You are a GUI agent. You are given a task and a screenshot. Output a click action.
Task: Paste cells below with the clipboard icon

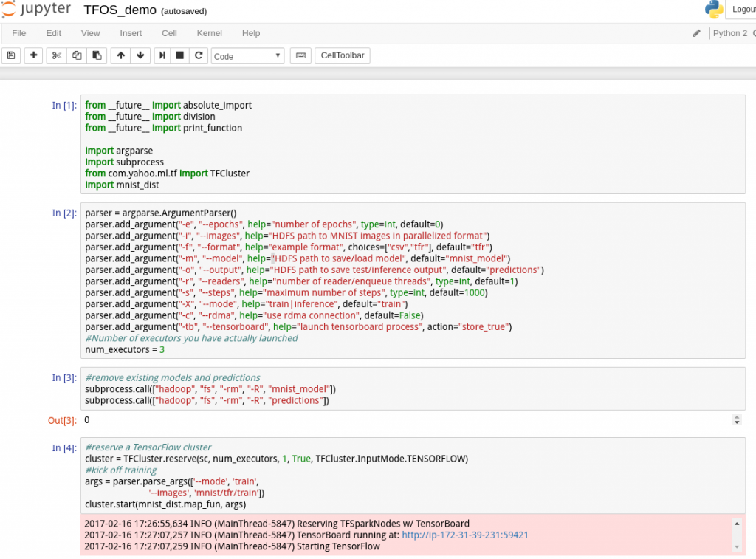97,55
